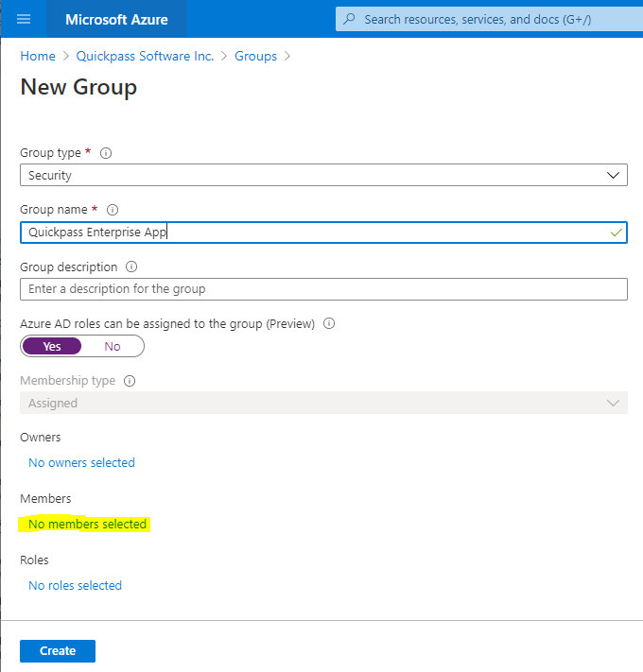This screenshot has width=643, height=672.
Task: Set Azure AD roles toggle to Yes
Action: [x=52, y=346]
